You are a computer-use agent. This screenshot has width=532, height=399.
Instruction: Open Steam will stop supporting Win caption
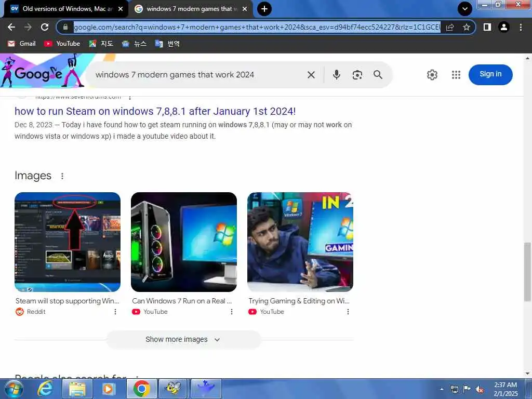point(67,301)
